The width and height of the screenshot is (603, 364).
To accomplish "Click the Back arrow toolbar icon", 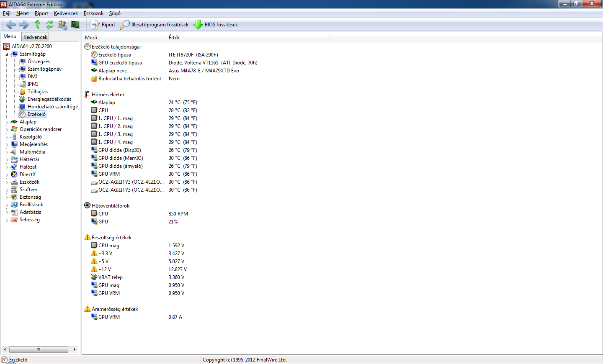I will 11,25.
